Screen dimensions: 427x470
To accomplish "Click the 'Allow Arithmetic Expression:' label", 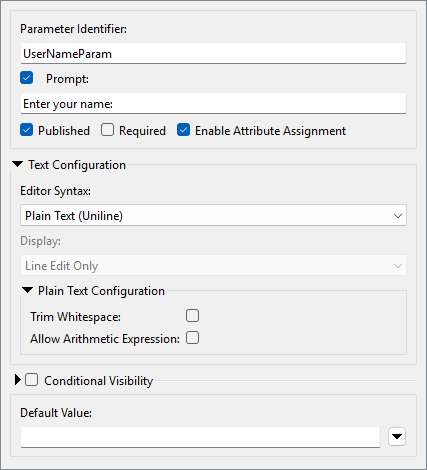I will click(105, 339).
